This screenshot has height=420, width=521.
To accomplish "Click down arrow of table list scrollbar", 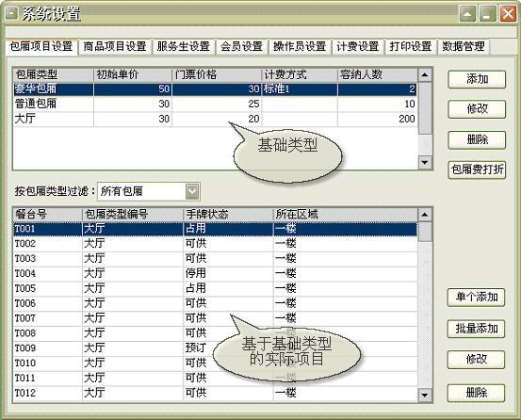I will click(425, 396).
